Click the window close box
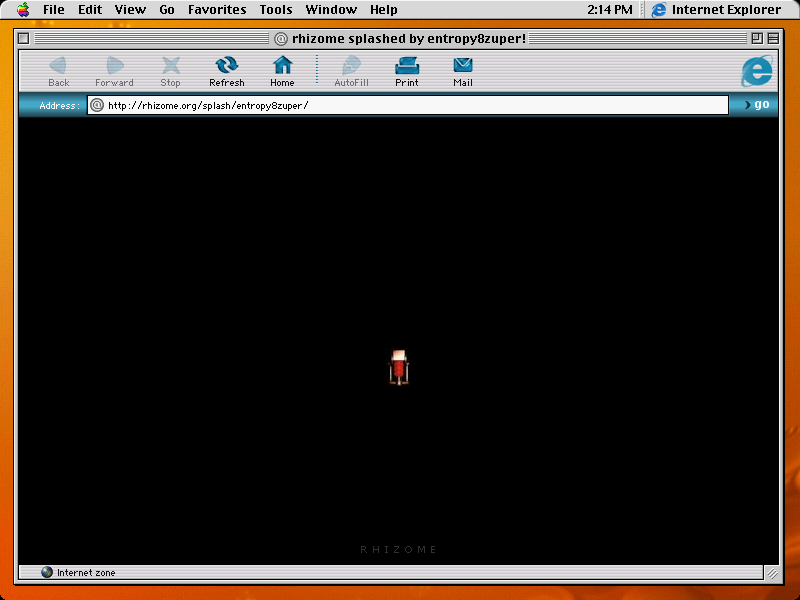 pos(23,38)
